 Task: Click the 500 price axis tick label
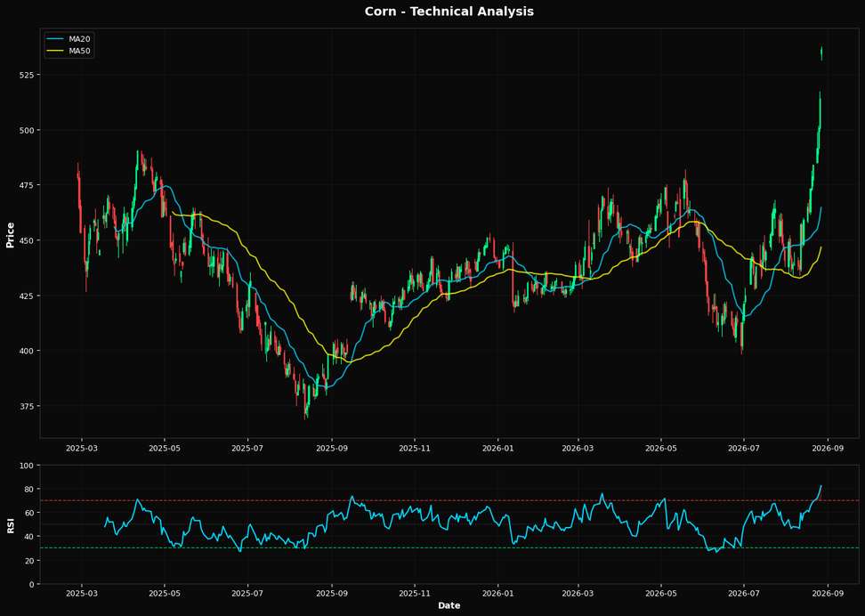pos(26,130)
